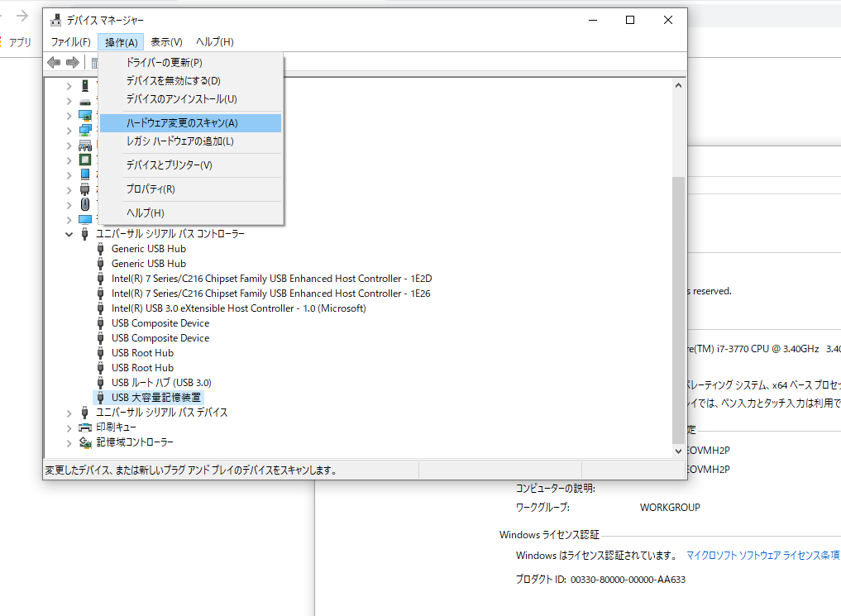Click the mouse device icon in the tree
Viewport: 841px width, 616px height.
[85, 205]
